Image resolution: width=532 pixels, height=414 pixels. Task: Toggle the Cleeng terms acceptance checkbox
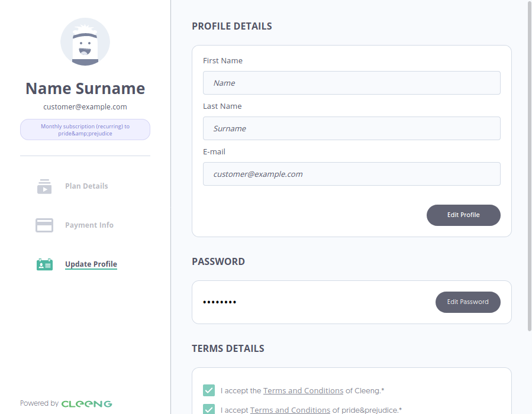point(209,390)
